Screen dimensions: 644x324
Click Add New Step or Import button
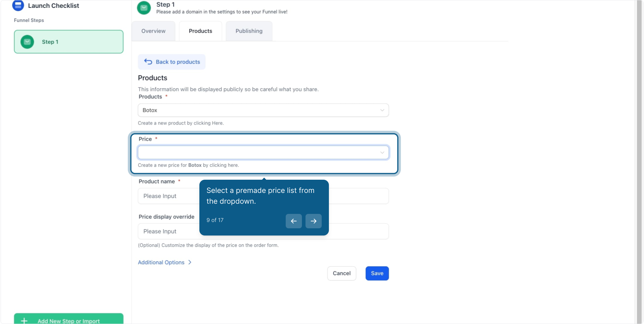coord(69,319)
